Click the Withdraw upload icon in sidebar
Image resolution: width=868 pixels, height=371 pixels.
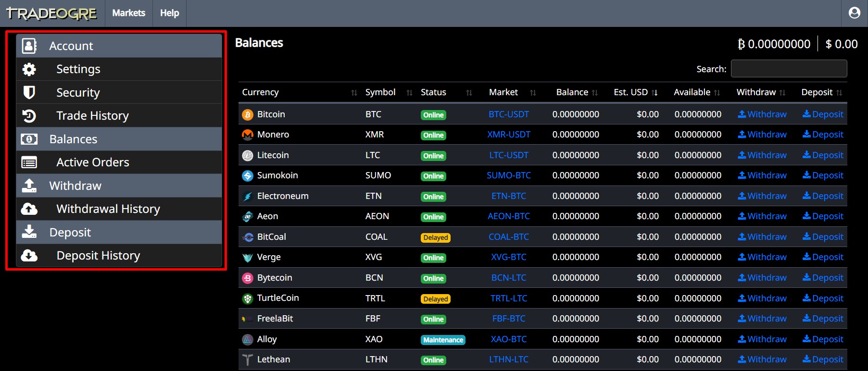[29, 185]
